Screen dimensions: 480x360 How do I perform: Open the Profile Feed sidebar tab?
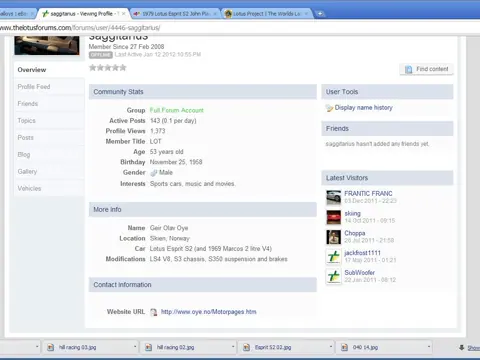coord(49,87)
